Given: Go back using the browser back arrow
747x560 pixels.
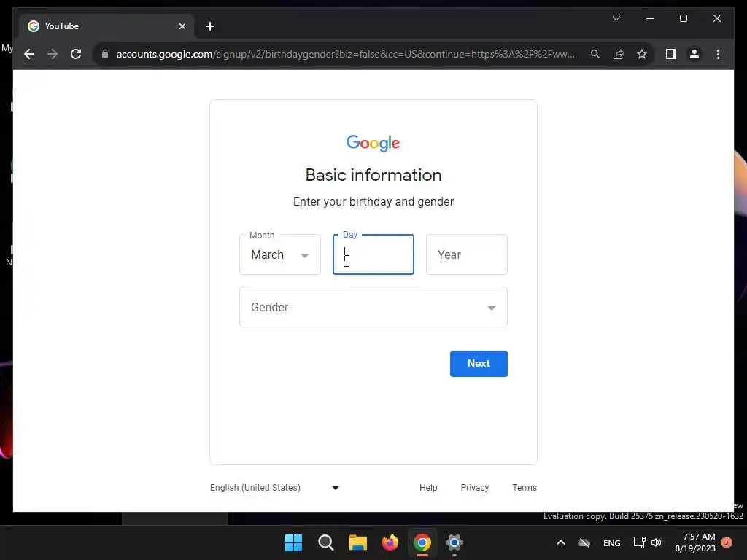Looking at the screenshot, I should (x=29, y=54).
